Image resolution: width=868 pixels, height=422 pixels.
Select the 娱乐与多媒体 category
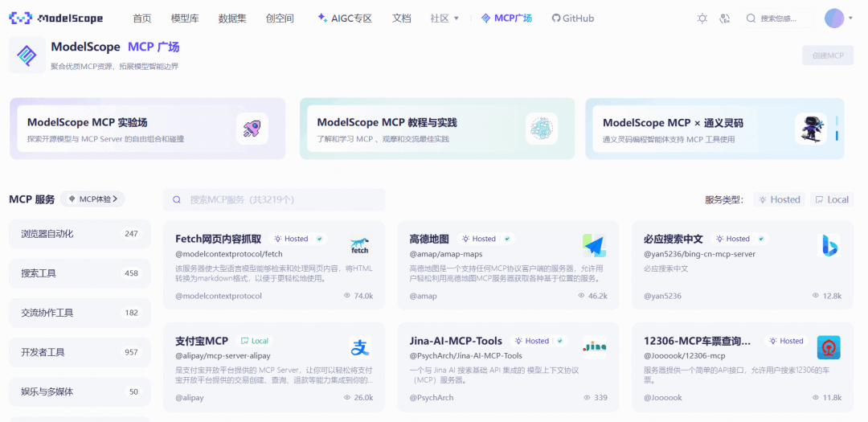(x=80, y=391)
